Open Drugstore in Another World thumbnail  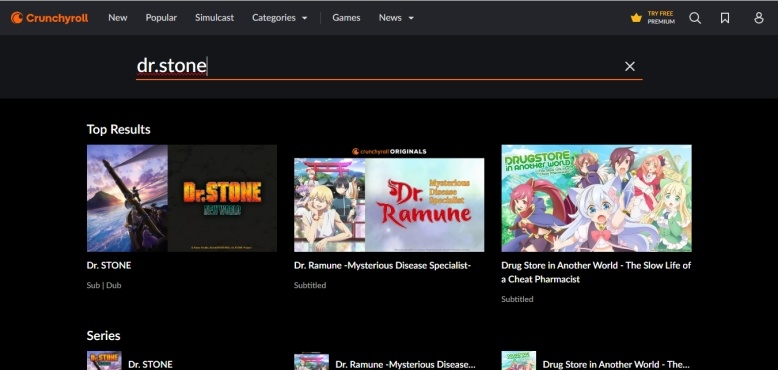596,198
